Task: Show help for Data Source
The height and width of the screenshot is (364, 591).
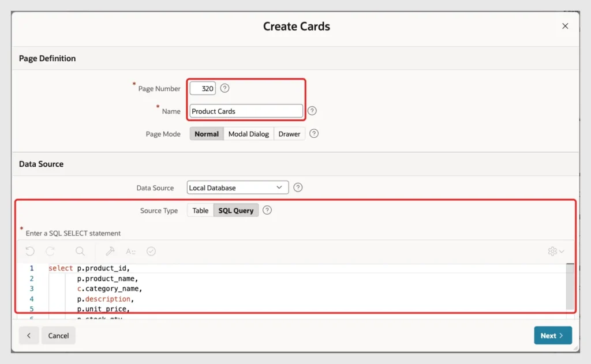Action: [298, 187]
